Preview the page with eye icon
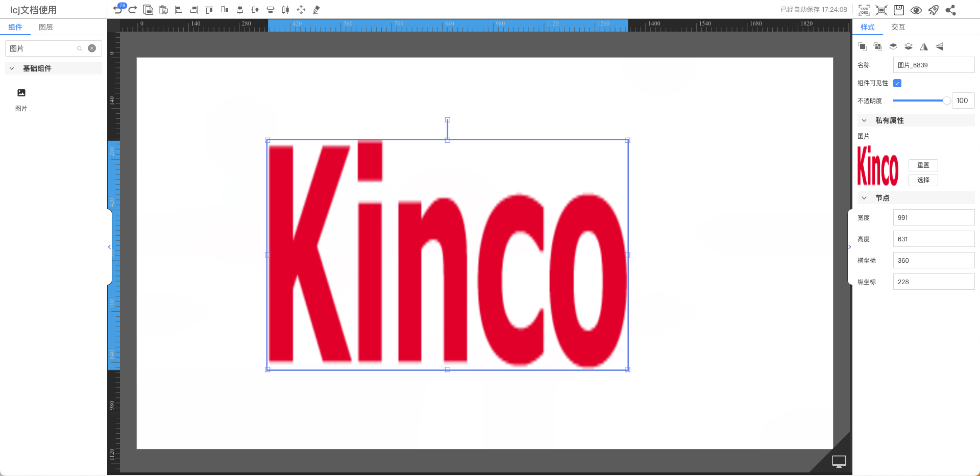Image resolution: width=980 pixels, height=476 pixels. coord(916,10)
